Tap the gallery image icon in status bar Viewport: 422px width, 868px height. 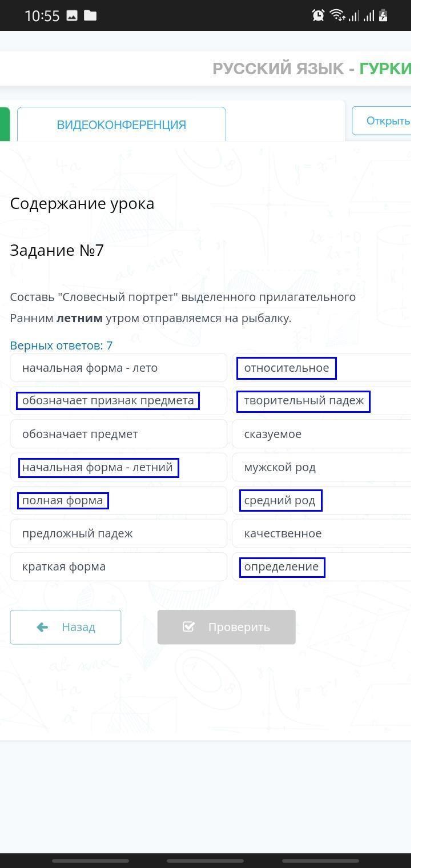[72, 15]
